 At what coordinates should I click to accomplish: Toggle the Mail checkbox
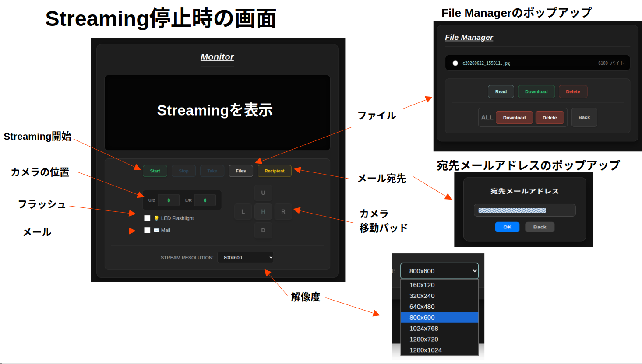coord(147,230)
